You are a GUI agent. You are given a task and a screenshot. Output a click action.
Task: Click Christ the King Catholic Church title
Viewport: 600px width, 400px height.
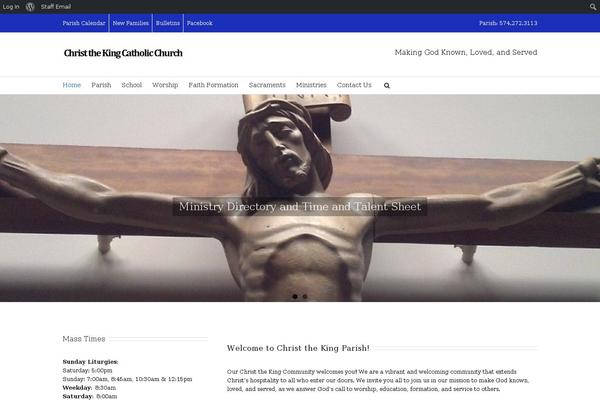(x=123, y=53)
